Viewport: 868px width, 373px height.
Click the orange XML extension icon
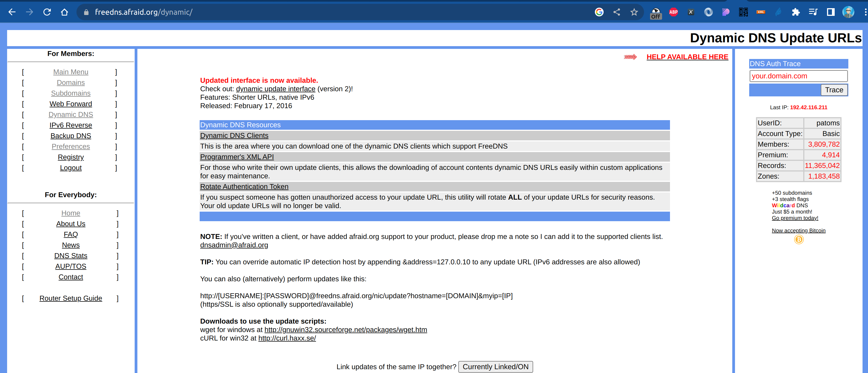click(761, 12)
